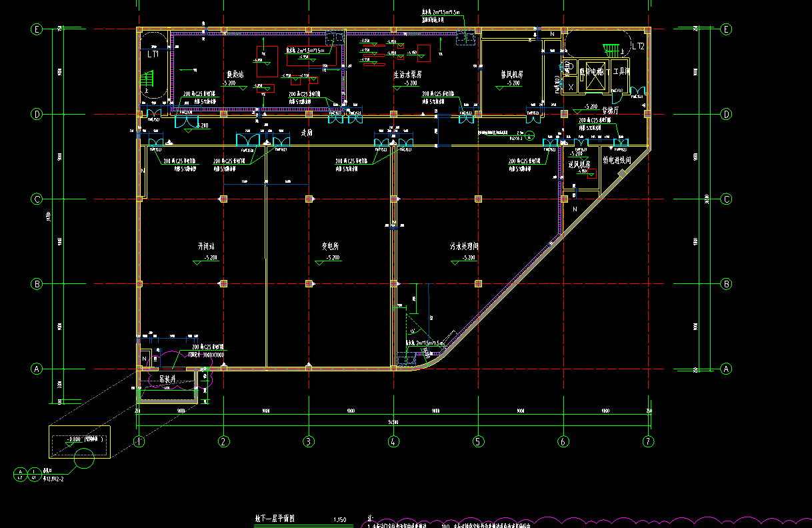
Task: Select the 弱电进线间 room label
Action: (x=617, y=160)
